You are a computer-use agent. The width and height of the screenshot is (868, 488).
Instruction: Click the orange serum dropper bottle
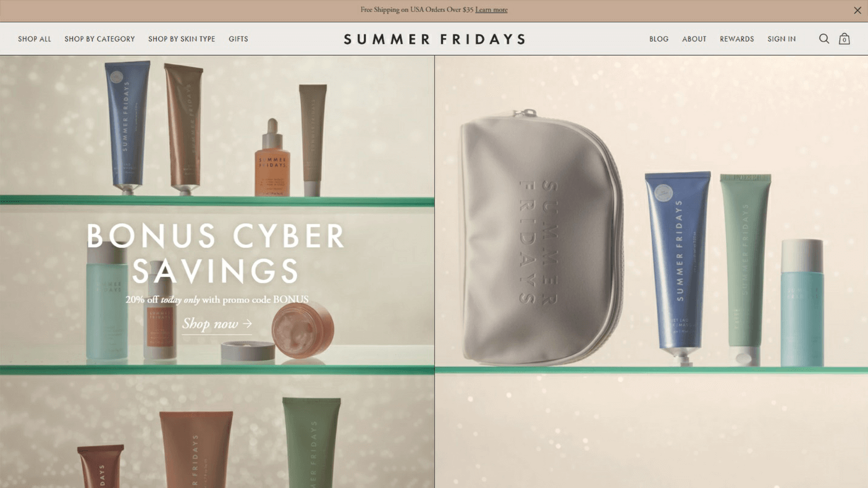pyautogui.click(x=272, y=159)
